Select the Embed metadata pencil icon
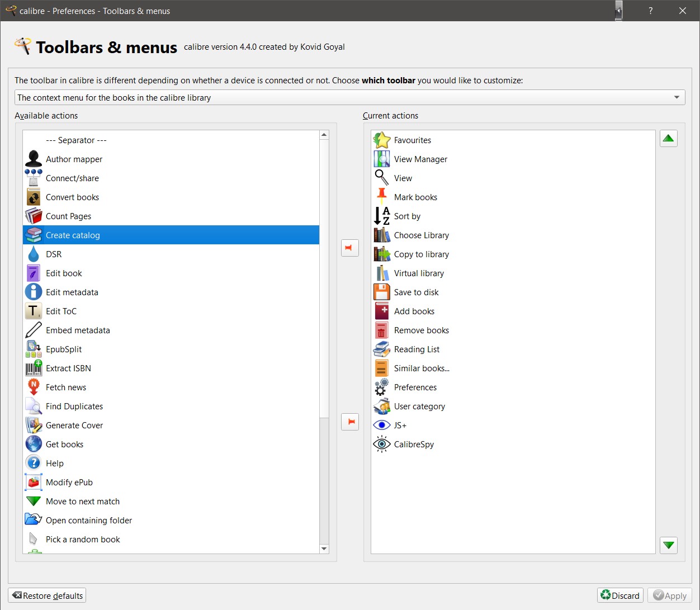This screenshot has width=700, height=610. (x=34, y=330)
